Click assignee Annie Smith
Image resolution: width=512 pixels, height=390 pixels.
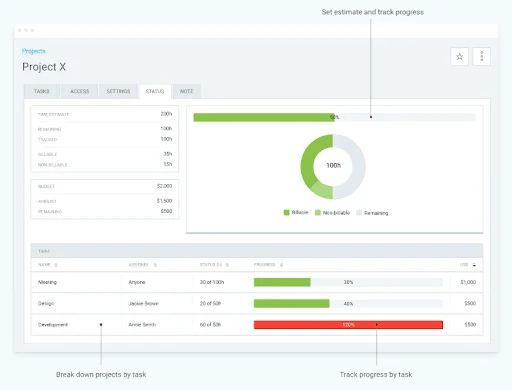142,325
